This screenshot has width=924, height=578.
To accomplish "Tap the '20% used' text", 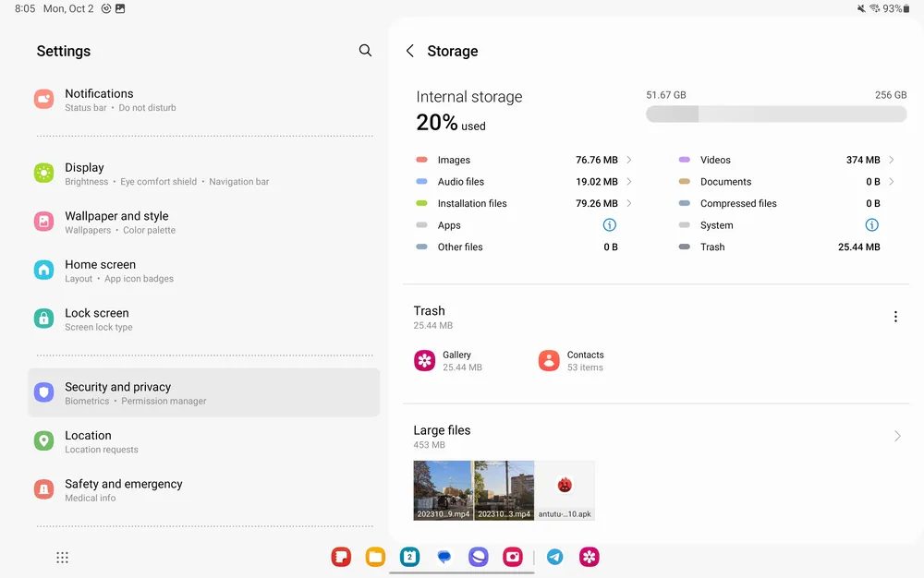I will click(451, 123).
